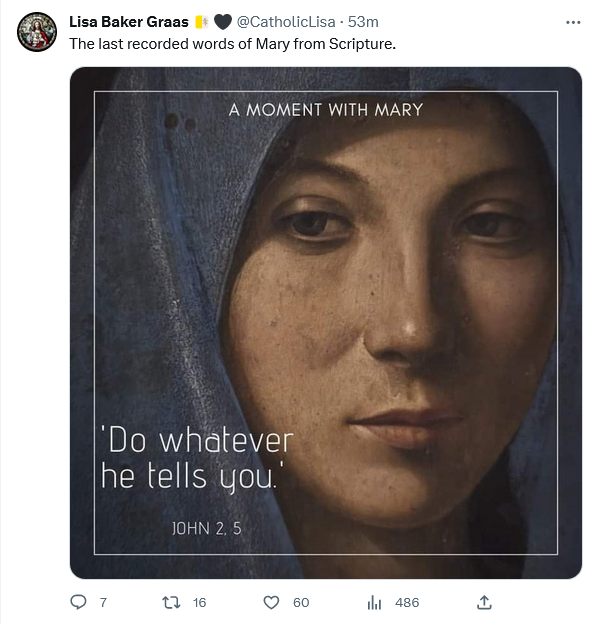The image size is (598, 624).
Task: Like the tweet with the heart icon
Action: 271,603
